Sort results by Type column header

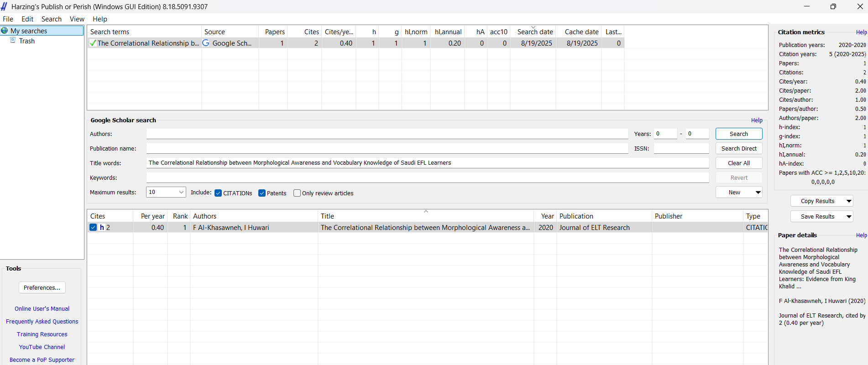point(756,216)
